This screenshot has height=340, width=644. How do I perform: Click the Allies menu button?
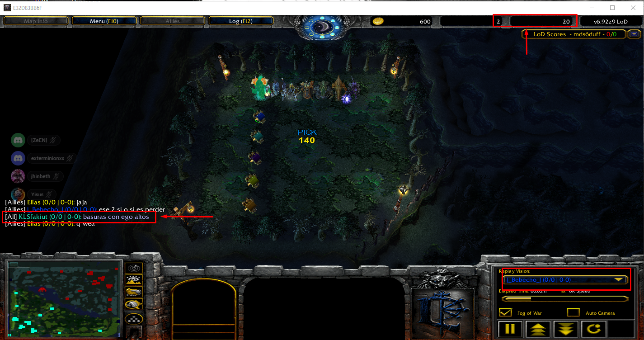172,21
